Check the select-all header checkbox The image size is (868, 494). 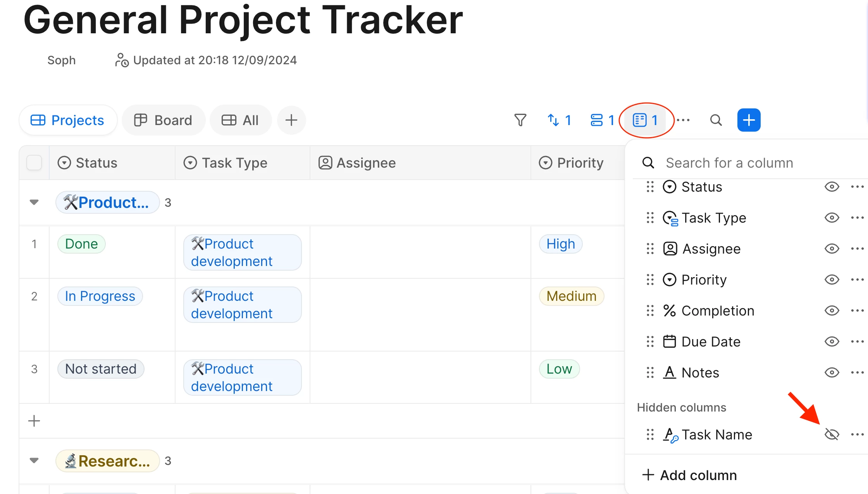pyautogui.click(x=34, y=163)
